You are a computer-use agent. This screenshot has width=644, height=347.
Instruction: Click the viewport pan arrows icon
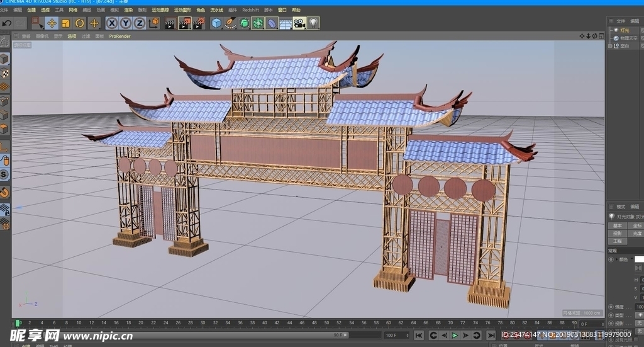(x=582, y=36)
